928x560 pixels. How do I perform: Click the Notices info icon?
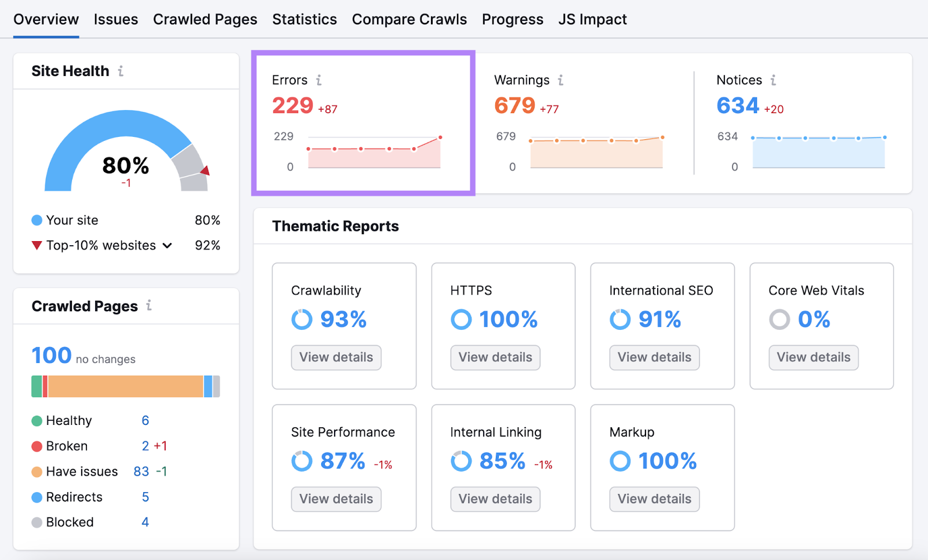pos(774,80)
